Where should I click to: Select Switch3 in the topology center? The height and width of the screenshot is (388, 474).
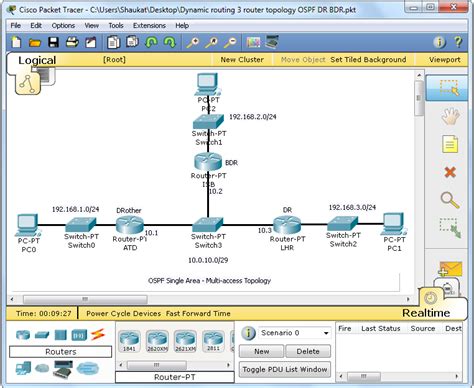point(208,225)
